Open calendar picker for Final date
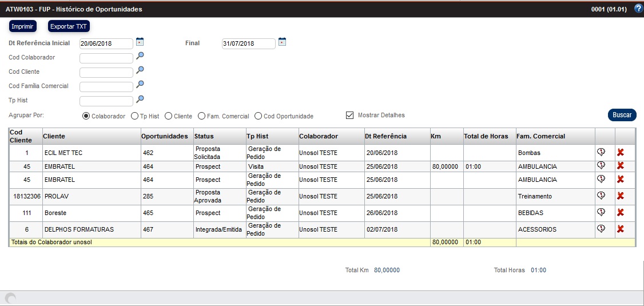This screenshot has width=644, height=306. point(282,42)
